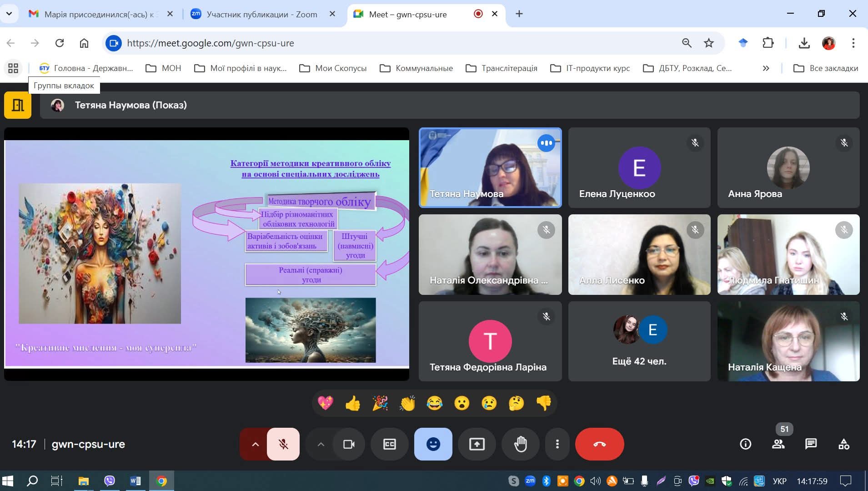Raise hand using the hand icon
This screenshot has height=491, width=868.
pos(520,444)
